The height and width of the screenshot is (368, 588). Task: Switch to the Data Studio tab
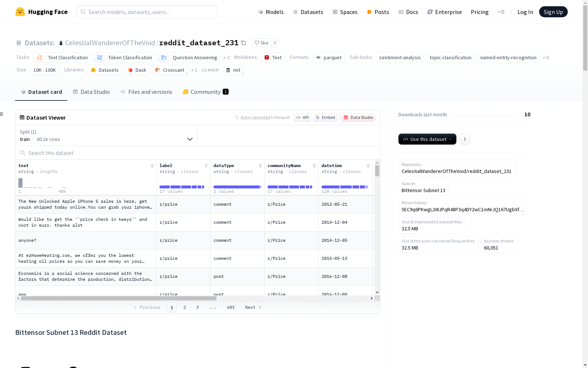(91, 92)
